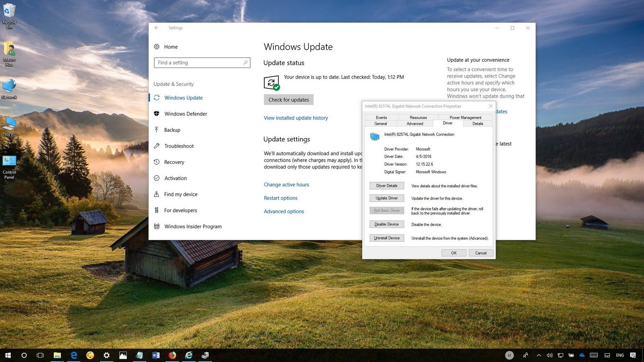Open the Mauro Huc user folder icon
This screenshot has height=362, width=644.
[9, 54]
